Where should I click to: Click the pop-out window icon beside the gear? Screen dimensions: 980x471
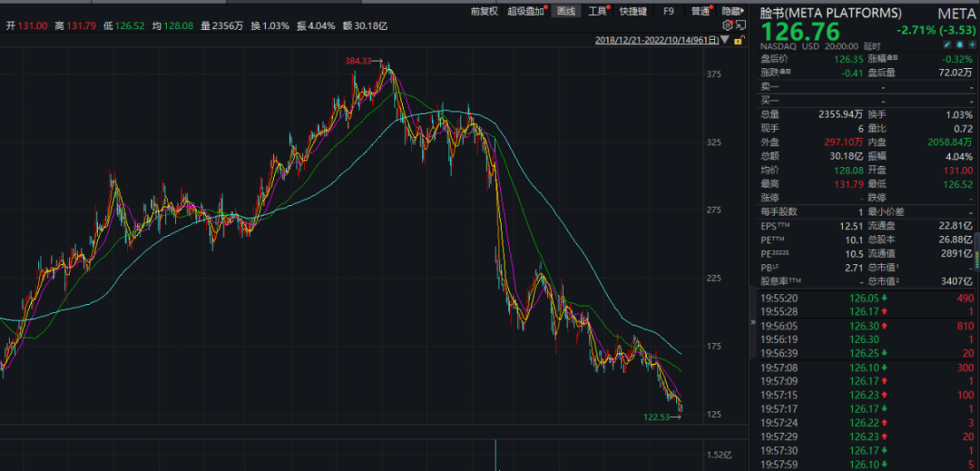click(x=740, y=25)
